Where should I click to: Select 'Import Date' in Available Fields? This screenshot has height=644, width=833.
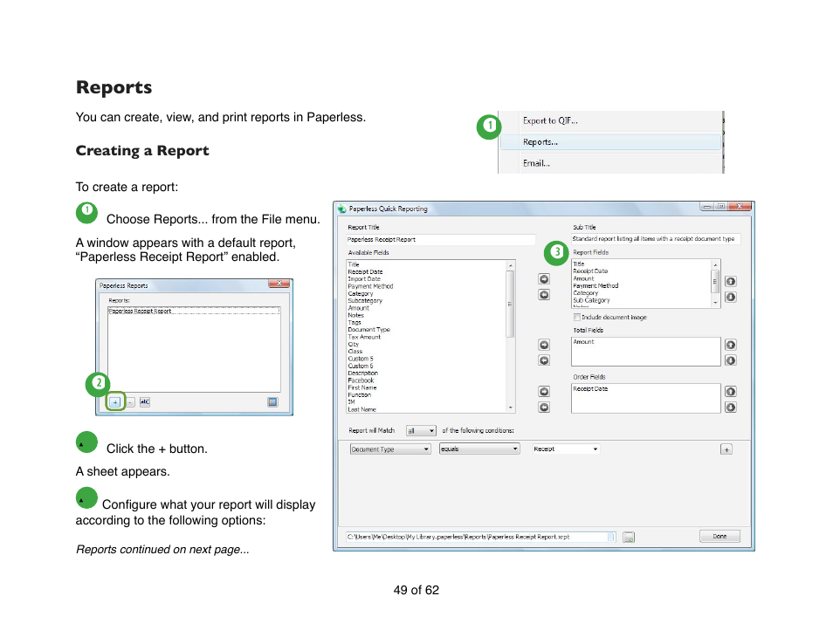click(364, 279)
